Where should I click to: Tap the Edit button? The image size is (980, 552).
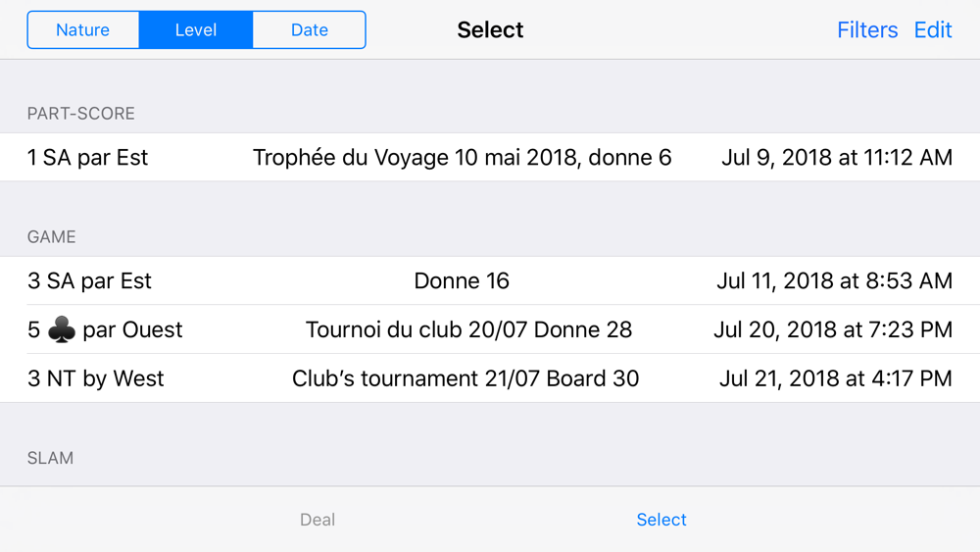click(933, 30)
